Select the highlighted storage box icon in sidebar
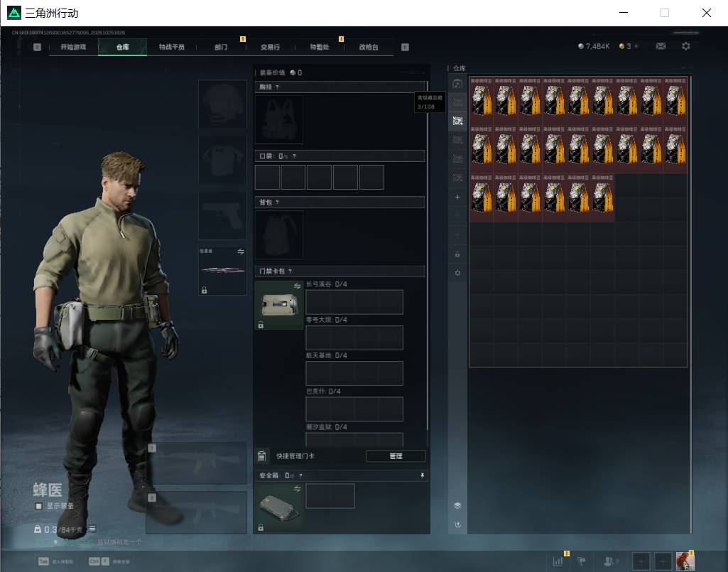This screenshot has width=728, height=572. pyautogui.click(x=457, y=121)
